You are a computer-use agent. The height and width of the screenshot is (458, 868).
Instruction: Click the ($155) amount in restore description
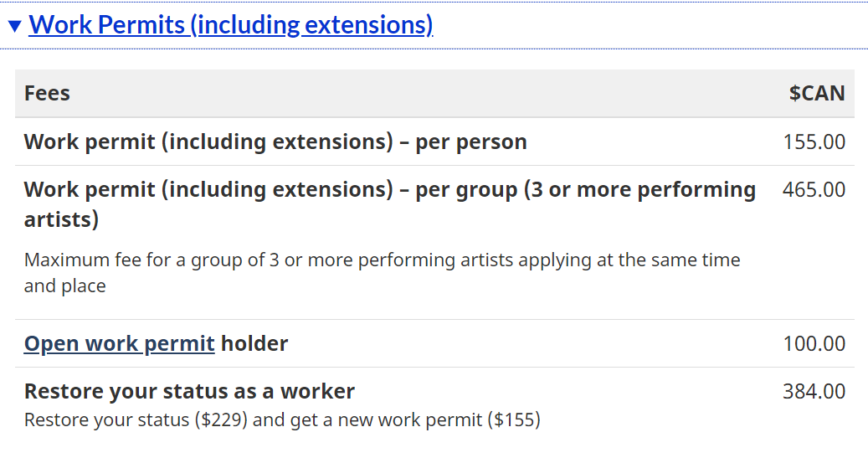click(514, 419)
